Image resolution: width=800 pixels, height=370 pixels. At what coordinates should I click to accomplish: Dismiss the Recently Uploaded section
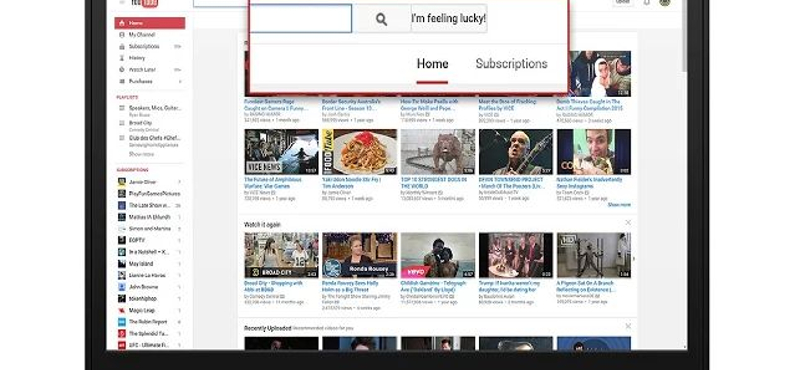pos(628,326)
